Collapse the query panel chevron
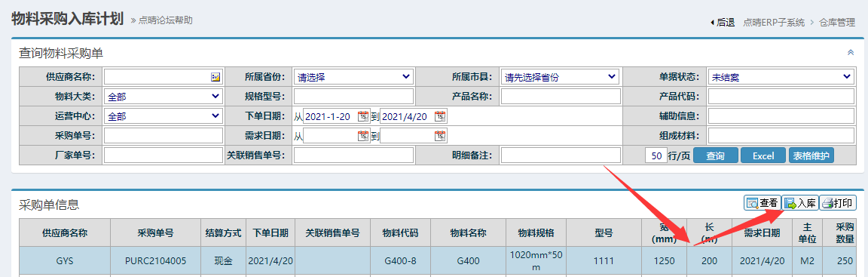The image size is (868, 277). 851,53
